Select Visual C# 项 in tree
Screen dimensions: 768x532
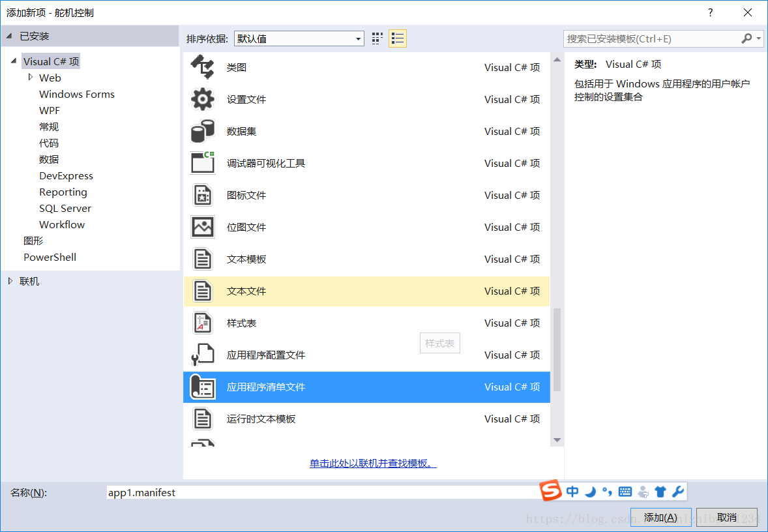coord(51,61)
